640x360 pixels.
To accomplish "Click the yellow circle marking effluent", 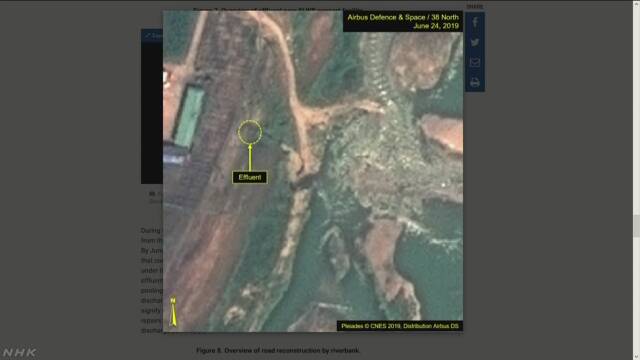I will (250, 132).
